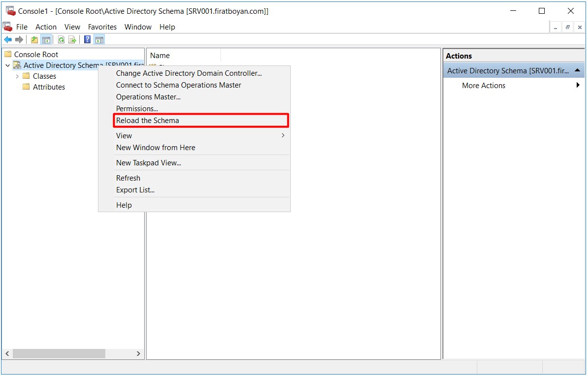Click the Back arrow toolbar icon

pos(8,40)
